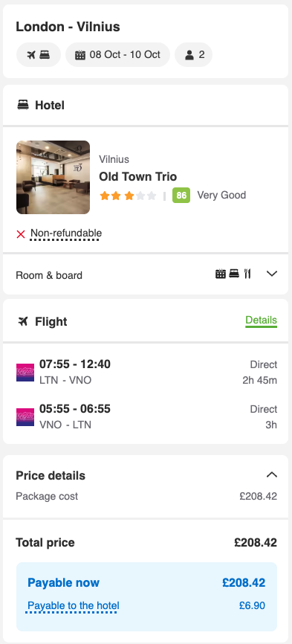The width and height of the screenshot is (292, 644).
Task: Click the cutlery board icon in Room & board
Action: 247,274
